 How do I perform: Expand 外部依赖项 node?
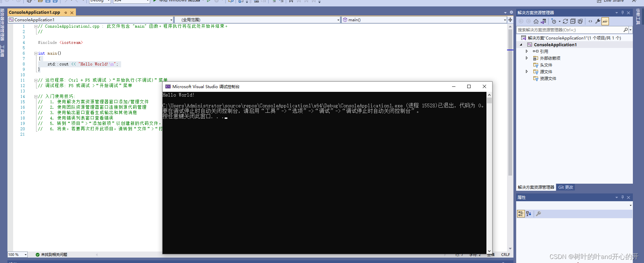[527, 58]
